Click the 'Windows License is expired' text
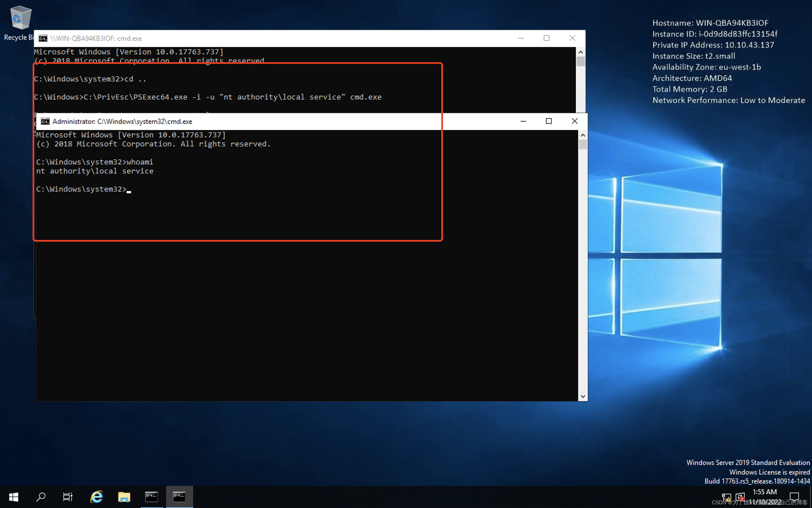This screenshot has width=812, height=508. pyautogui.click(x=769, y=472)
